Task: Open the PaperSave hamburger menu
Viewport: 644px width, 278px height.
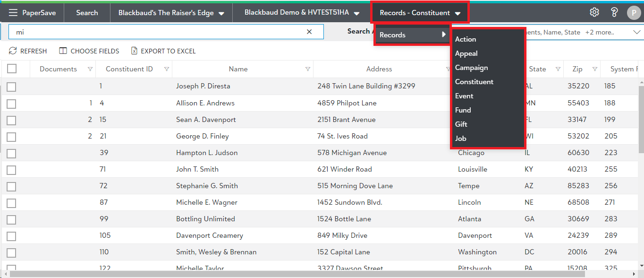Action: (13, 13)
